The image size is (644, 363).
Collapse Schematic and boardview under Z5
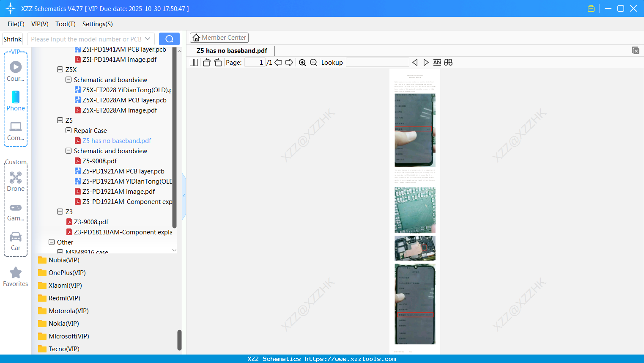coord(69,151)
